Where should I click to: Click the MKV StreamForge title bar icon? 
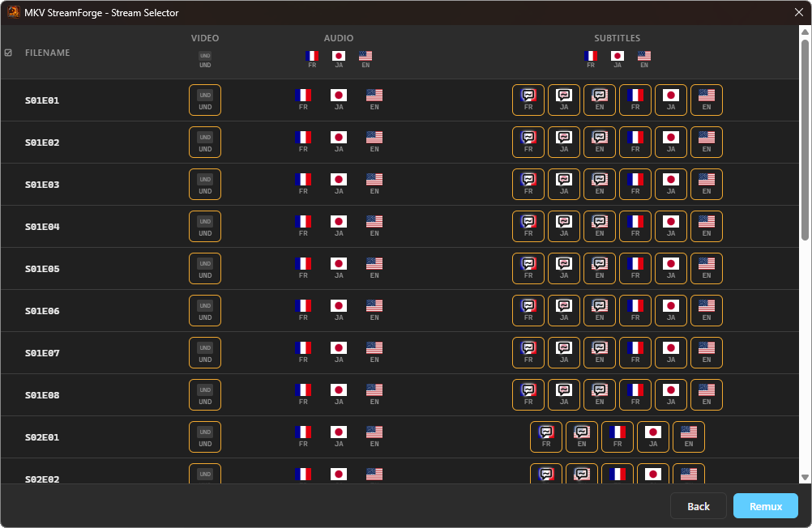click(14, 12)
